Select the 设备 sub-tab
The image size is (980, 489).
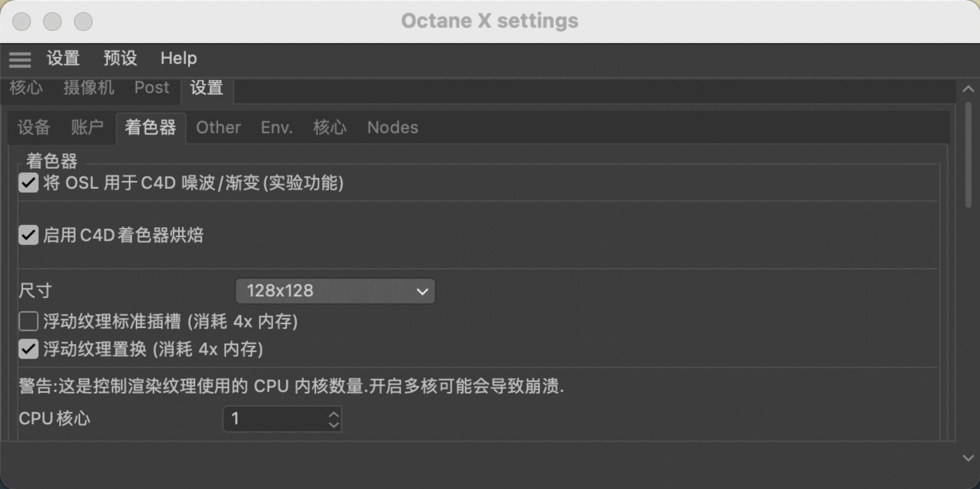click(34, 127)
